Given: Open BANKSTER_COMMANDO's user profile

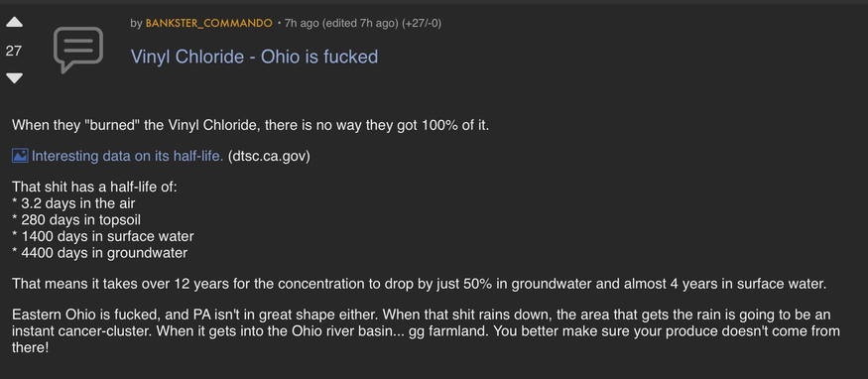Looking at the screenshot, I should 208,23.
